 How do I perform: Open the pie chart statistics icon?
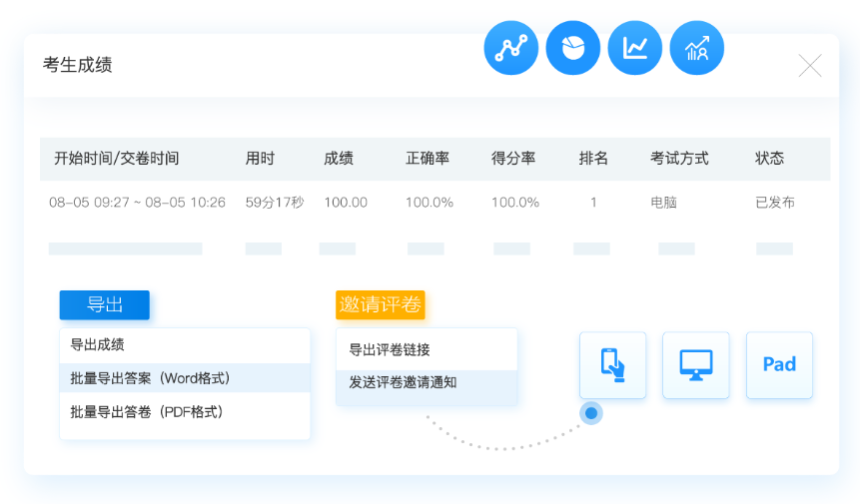tap(573, 48)
